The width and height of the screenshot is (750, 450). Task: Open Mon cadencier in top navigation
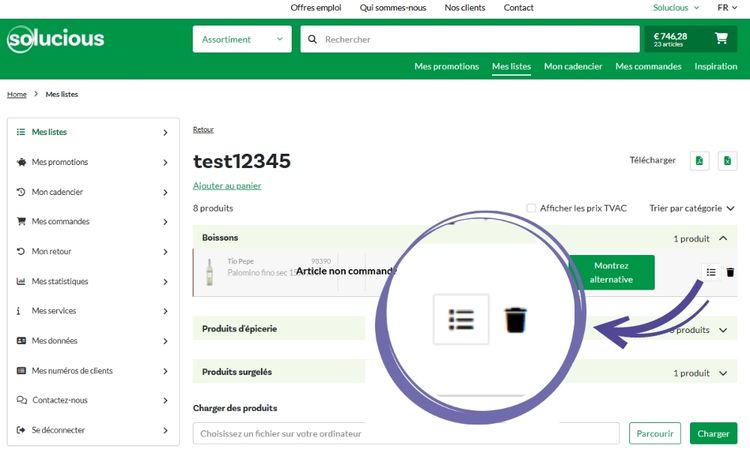coord(573,67)
